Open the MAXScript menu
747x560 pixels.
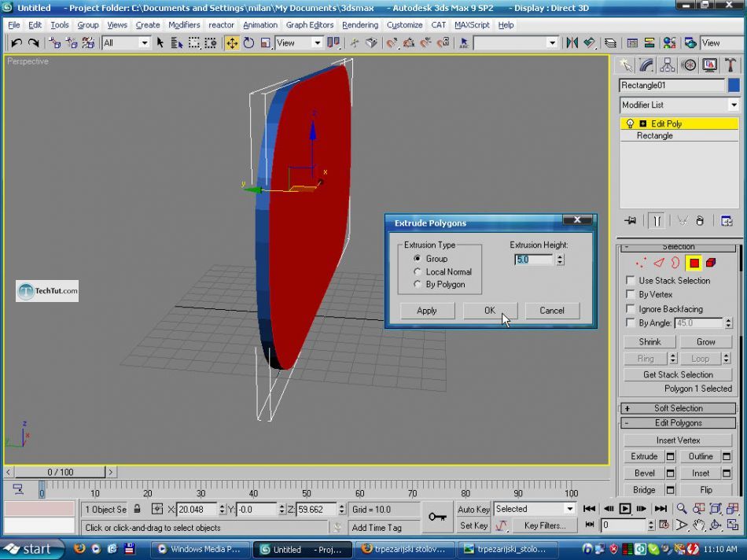coord(472,25)
